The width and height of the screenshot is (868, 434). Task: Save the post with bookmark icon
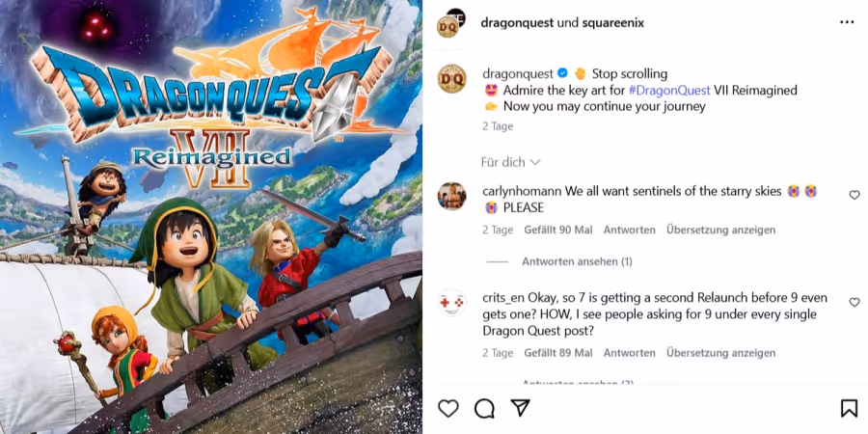click(x=849, y=409)
